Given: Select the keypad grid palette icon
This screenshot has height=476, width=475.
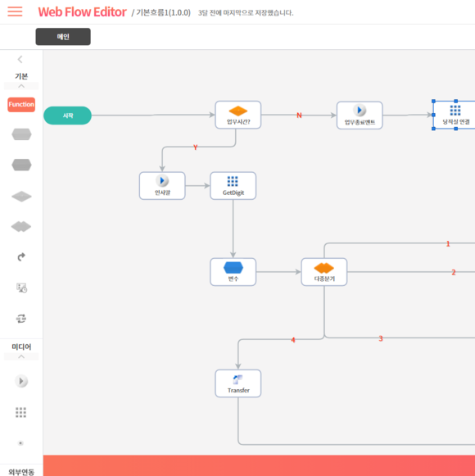Looking at the screenshot, I should (21, 412).
